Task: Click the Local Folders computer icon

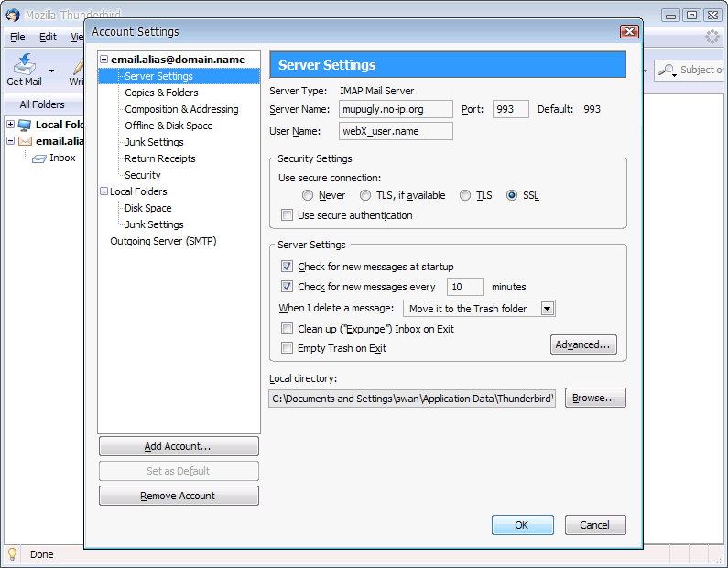Action: click(25, 125)
